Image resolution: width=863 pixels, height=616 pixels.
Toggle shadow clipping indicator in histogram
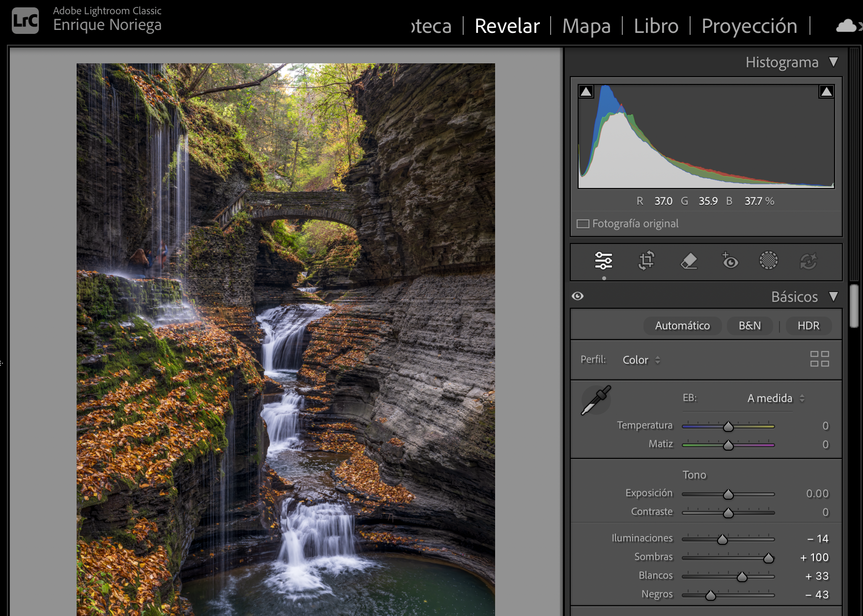(x=586, y=92)
